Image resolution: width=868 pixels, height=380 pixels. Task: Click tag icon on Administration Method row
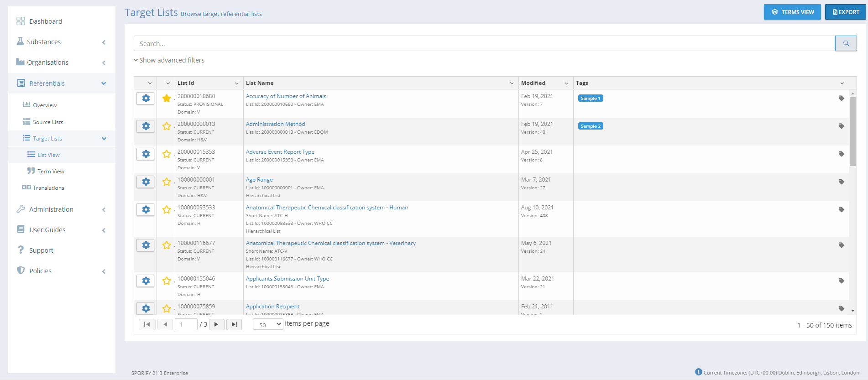point(841,126)
